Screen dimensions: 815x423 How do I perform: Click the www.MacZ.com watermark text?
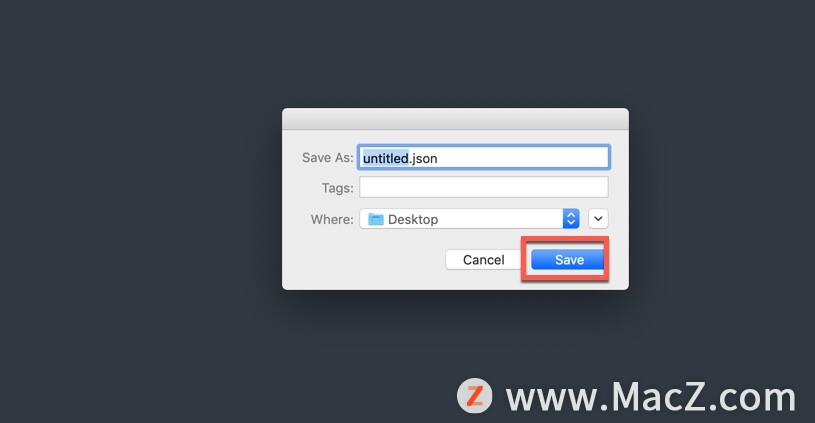click(x=651, y=398)
